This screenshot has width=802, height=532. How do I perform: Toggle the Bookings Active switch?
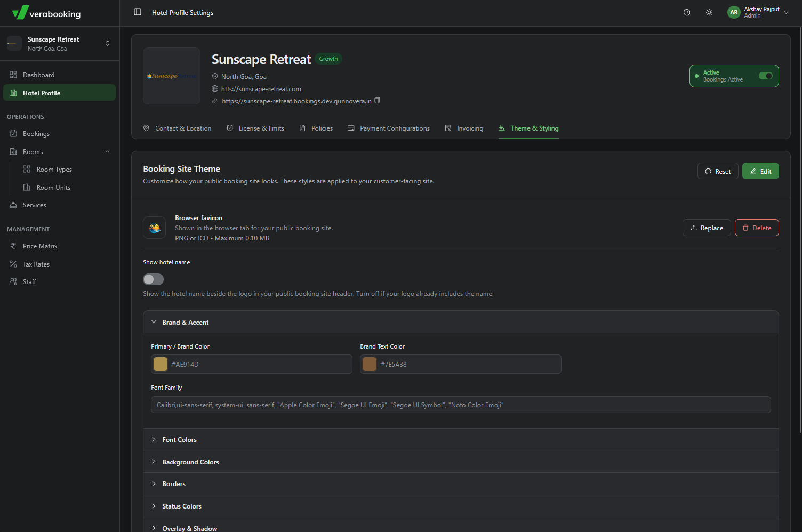click(766, 76)
